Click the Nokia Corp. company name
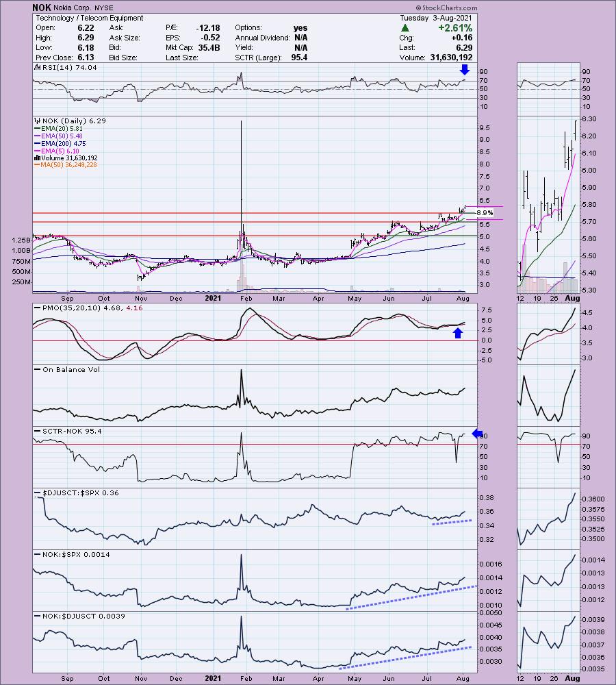Screen dimensions: 616x685 click(73, 8)
